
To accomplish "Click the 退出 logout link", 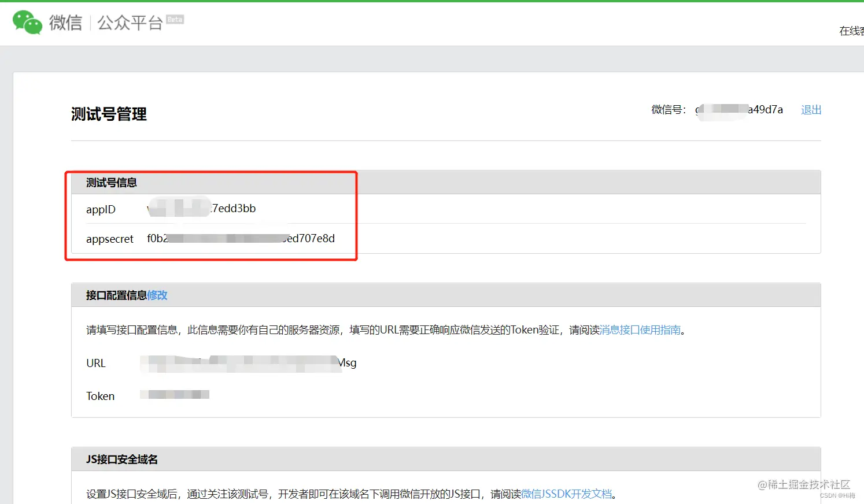I will click(811, 110).
